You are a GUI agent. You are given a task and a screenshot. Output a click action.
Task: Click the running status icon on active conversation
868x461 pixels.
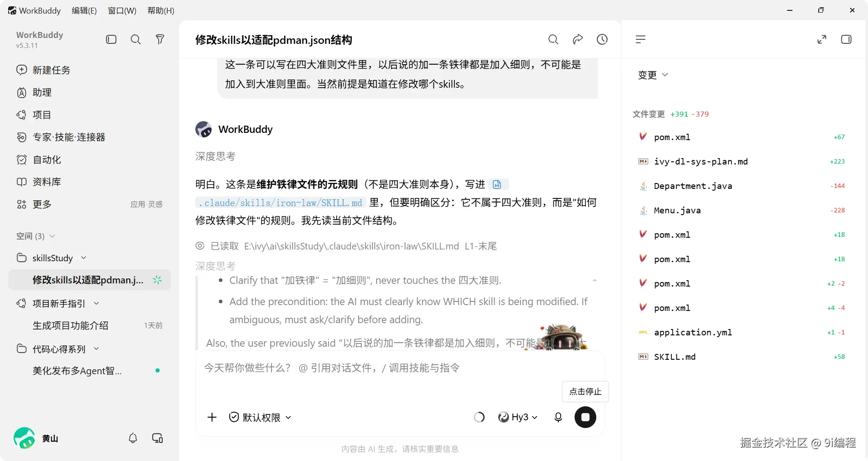coord(157,280)
